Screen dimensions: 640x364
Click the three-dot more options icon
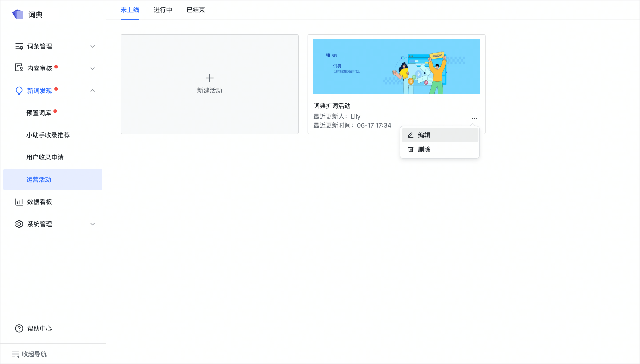click(x=474, y=119)
